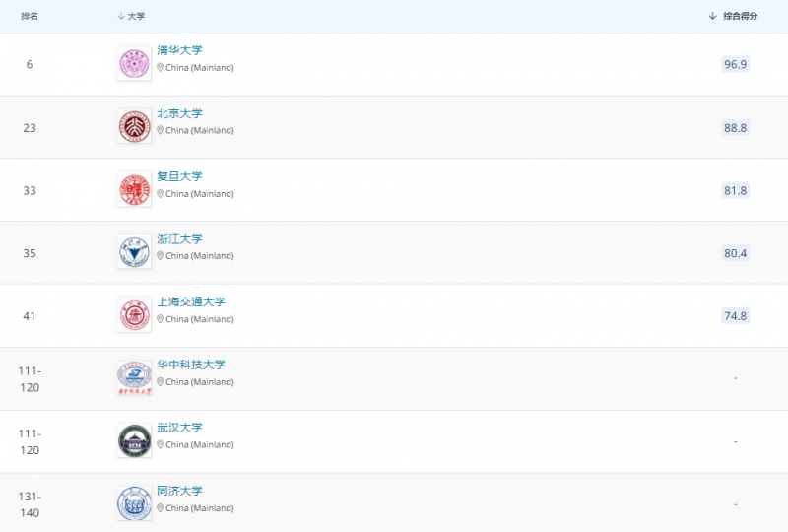This screenshot has height=532, width=788.
Task: Click the location pin under 浙江大学
Action: [161, 256]
